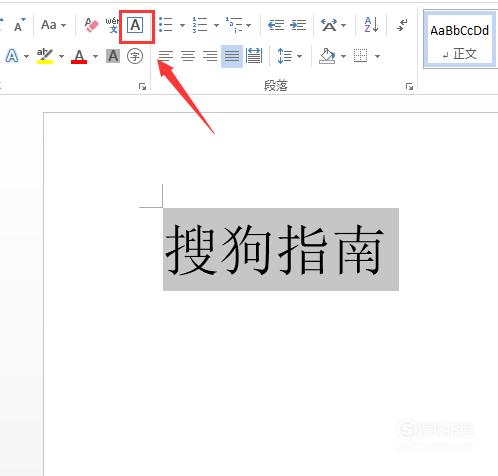Toggle show/hide paragraph marks
Screen dimensions: 498x476
coord(402,25)
